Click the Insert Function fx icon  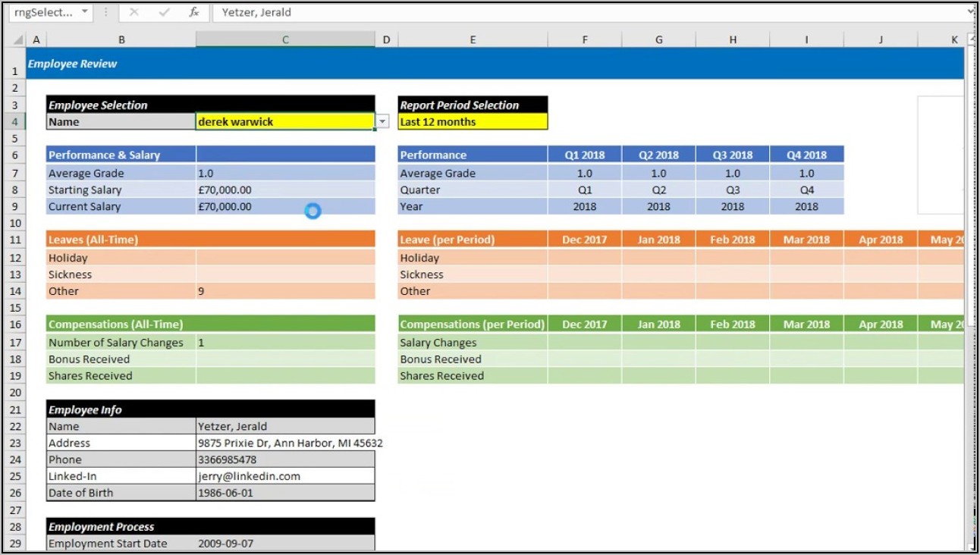[x=194, y=12]
